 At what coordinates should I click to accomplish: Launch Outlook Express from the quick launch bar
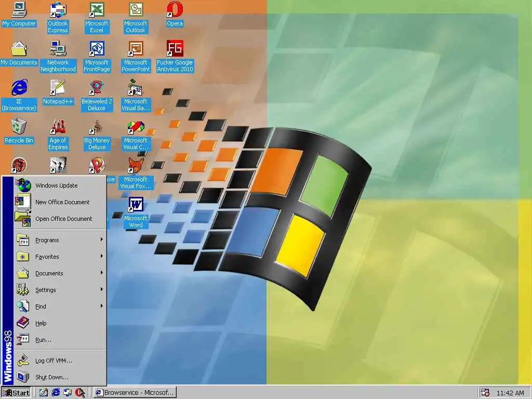click(x=68, y=393)
